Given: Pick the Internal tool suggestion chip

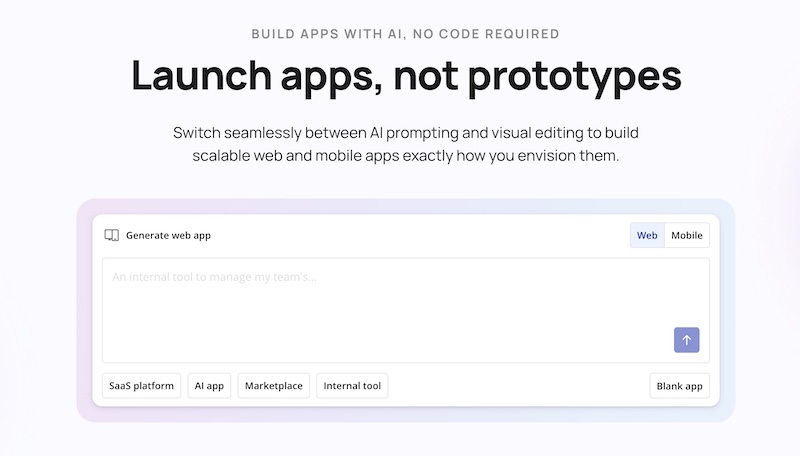Looking at the screenshot, I should point(352,386).
